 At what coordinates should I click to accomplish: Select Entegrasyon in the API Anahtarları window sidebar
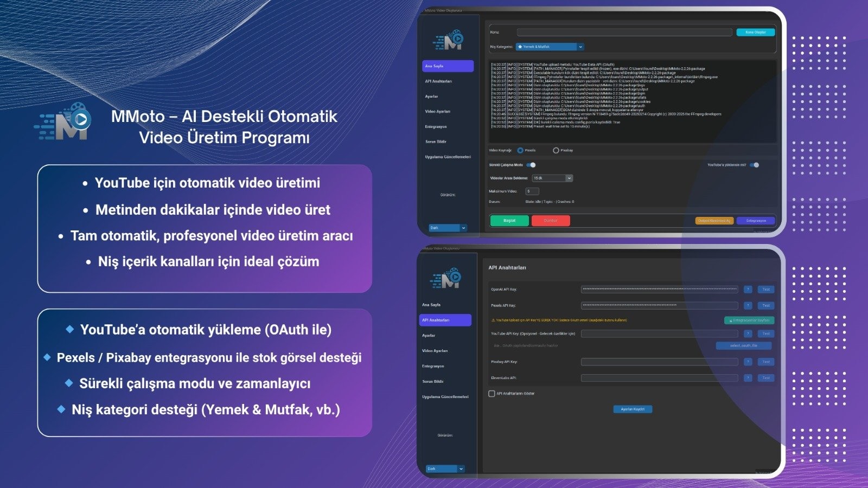tap(433, 367)
